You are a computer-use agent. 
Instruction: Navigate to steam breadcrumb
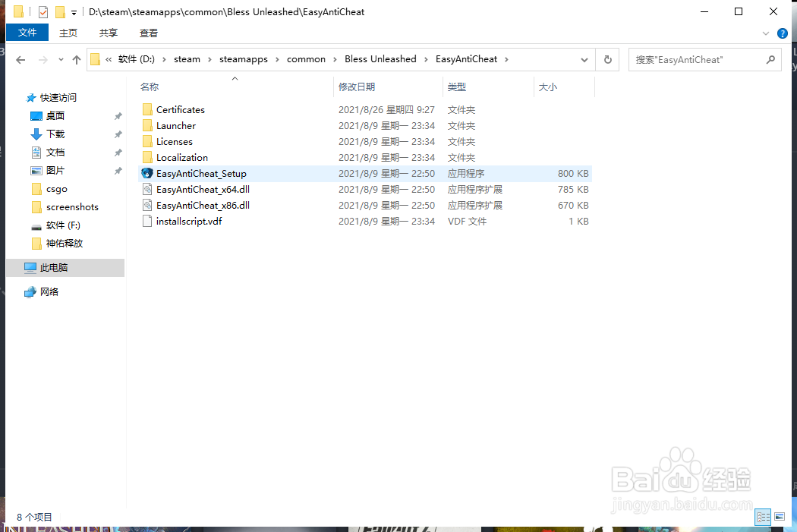tap(187, 59)
